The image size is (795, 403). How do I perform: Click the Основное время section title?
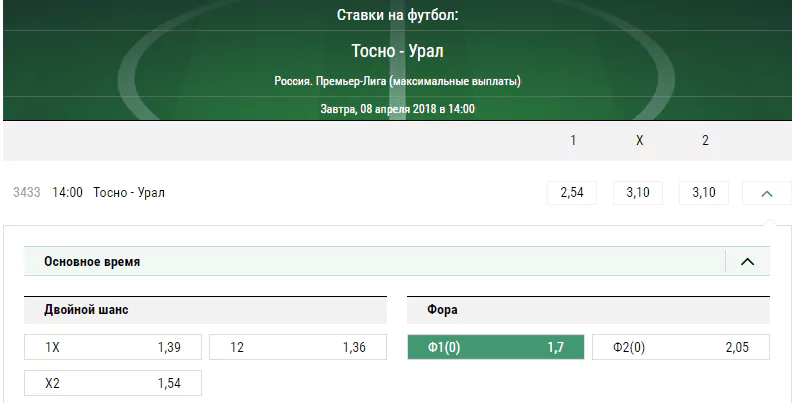coord(92,262)
